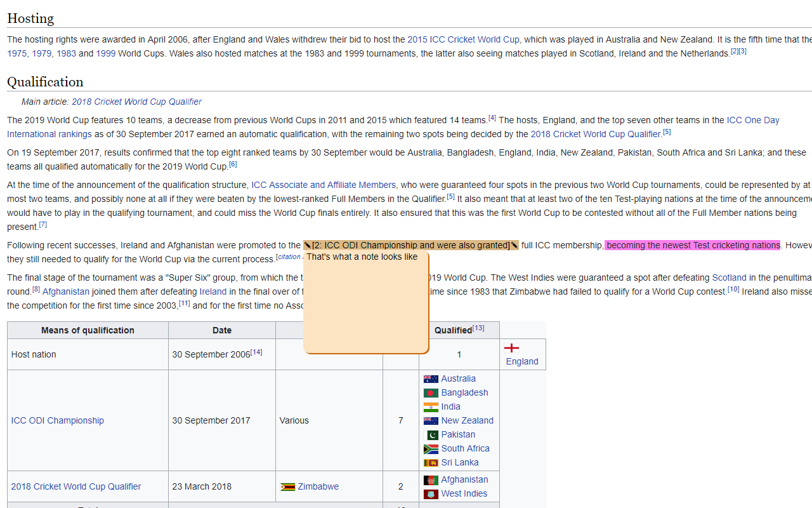Open reference [4] after '14 teams'

tap(492, 118)
